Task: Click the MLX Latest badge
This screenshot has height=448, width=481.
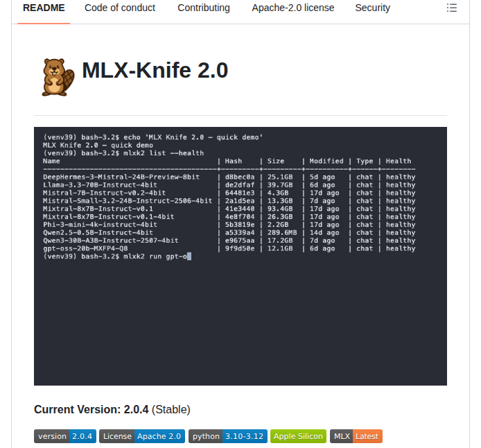Action: [356, 436]
